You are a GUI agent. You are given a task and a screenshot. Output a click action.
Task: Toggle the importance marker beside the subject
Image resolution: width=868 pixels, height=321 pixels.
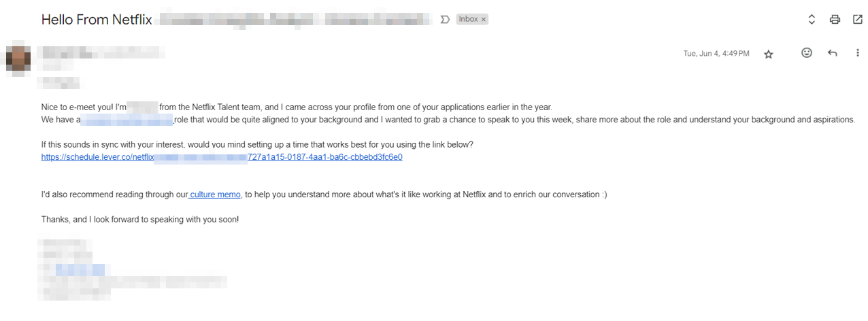[446, 20]
